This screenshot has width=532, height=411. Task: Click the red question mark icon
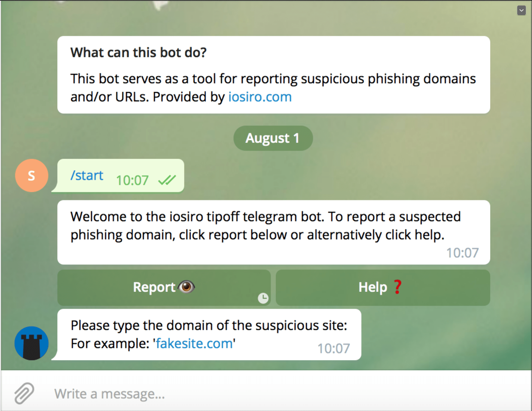397,287
